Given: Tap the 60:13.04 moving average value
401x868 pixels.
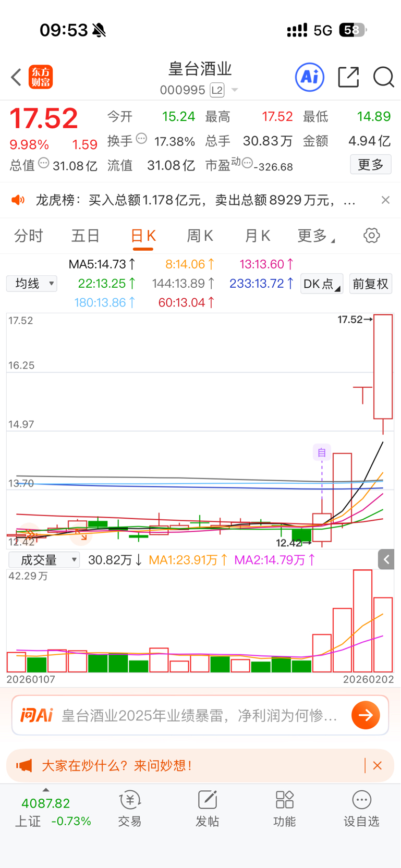Looking at the screenshot, I should [186, 302].
